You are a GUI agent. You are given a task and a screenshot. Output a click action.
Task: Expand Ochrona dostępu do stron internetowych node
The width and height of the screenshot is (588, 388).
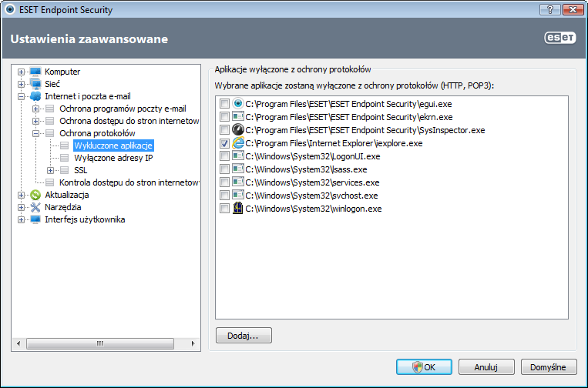[35, 122]
